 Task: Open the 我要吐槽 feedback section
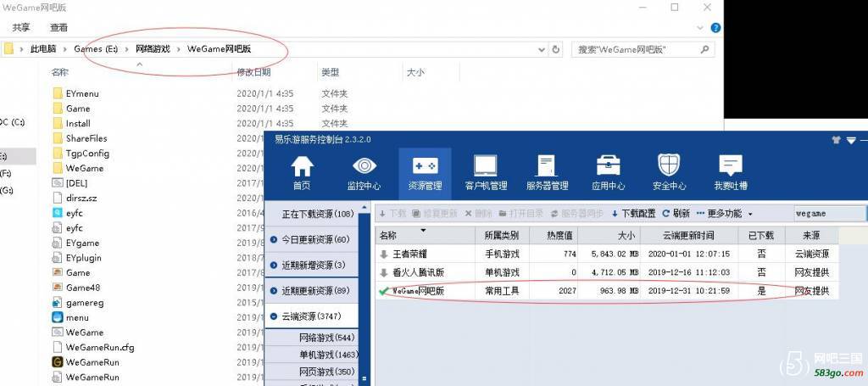[731, 173]
